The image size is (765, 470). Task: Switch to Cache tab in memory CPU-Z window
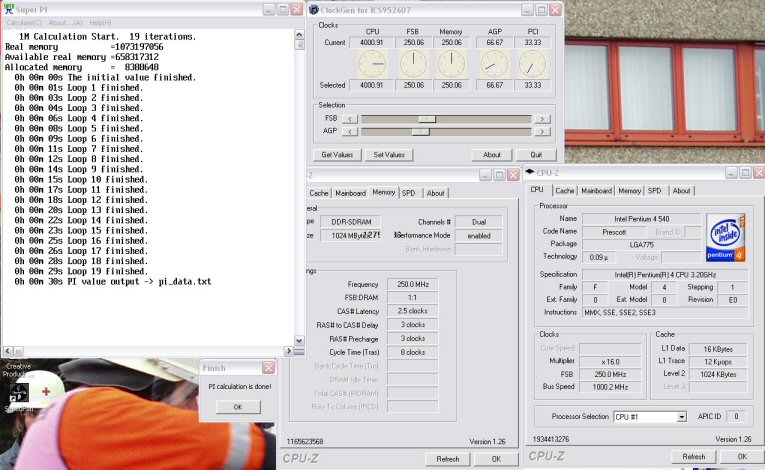pyautogui.click(x=319, y=193)
